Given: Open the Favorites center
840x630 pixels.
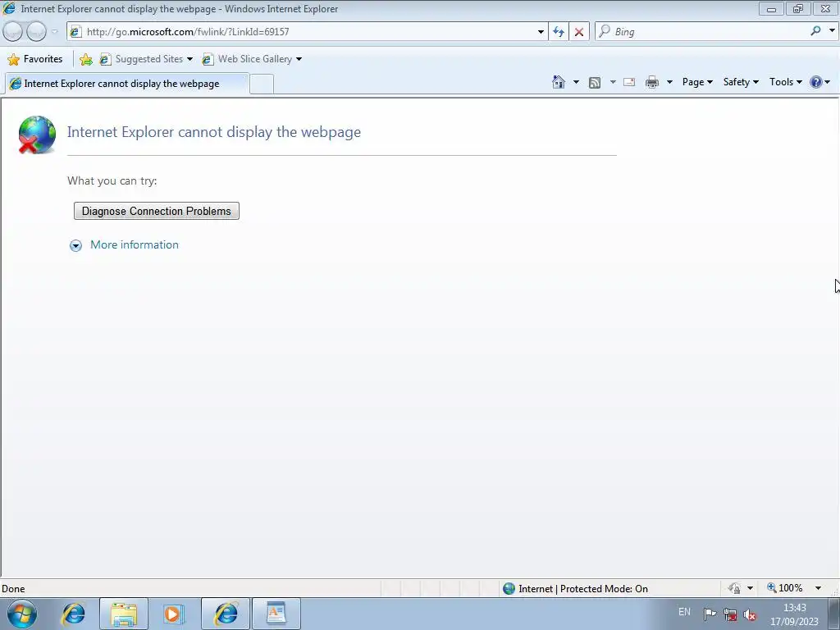Looking at the screenshot, I should point(35,59).
